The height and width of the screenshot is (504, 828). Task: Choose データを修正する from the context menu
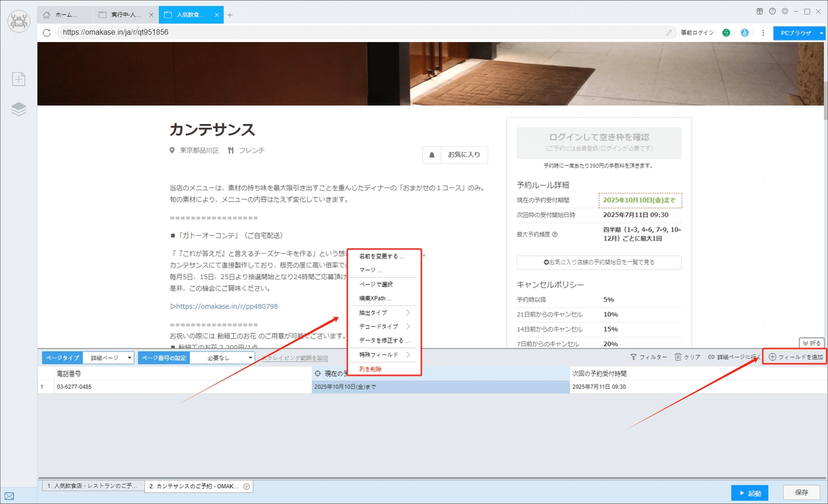click(x=384, y=341)
